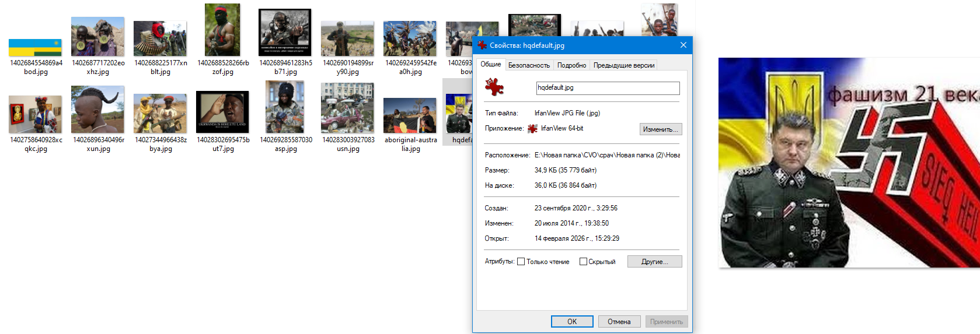Open the Другие... attributes button

tap(655, 262)
